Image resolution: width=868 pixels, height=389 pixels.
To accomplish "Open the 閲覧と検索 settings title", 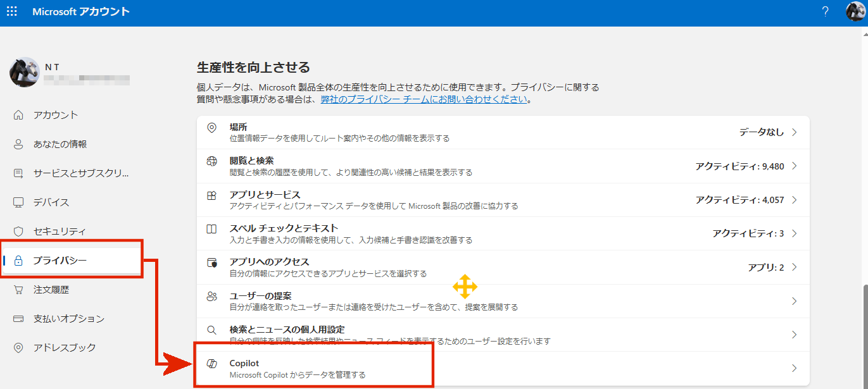I will (251, 161).
